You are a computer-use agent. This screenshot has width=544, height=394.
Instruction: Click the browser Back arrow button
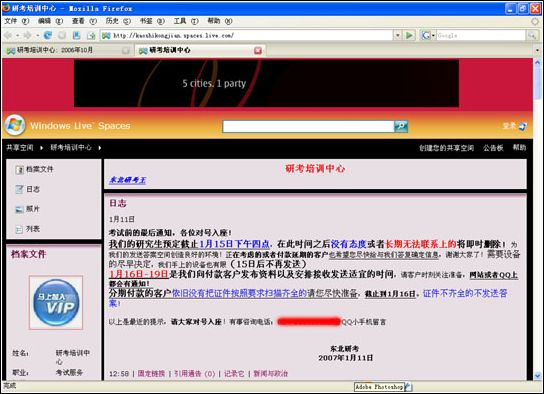(8, 35)
